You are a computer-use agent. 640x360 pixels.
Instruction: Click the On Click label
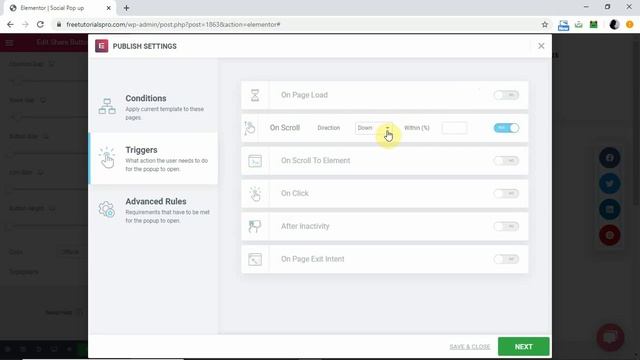tap(295, 193)
